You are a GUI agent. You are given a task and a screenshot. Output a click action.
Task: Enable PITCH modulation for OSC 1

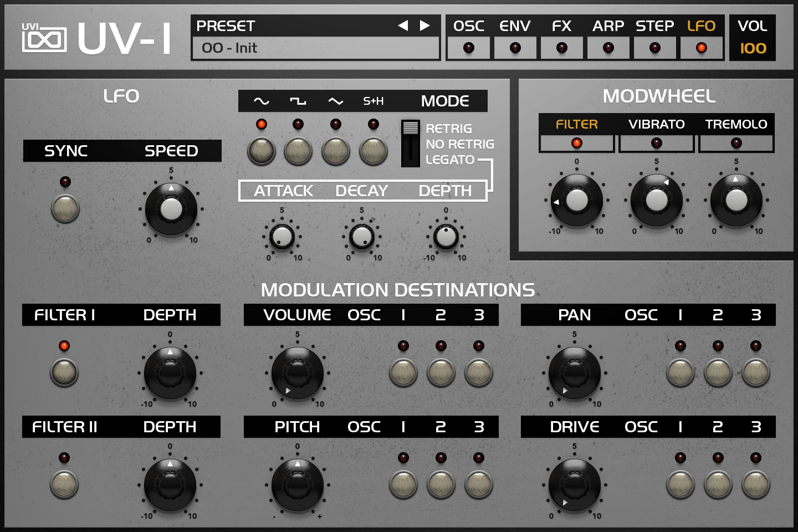coord(403,484)
